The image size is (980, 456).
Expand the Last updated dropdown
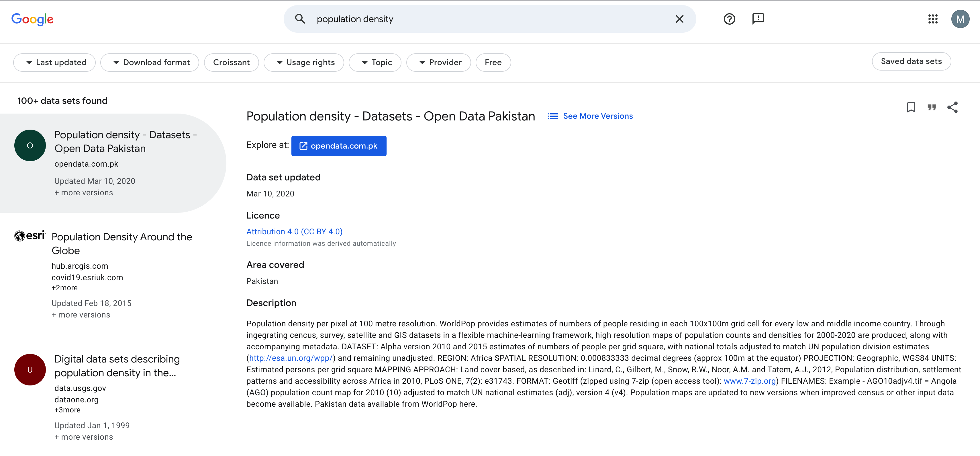tap(54, 63)
